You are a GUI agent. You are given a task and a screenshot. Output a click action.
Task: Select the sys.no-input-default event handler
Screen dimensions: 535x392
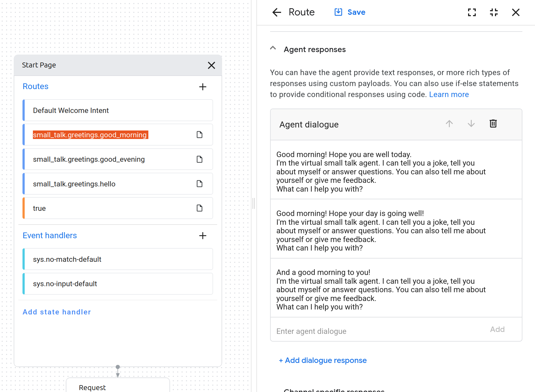(x=118, y=284)
